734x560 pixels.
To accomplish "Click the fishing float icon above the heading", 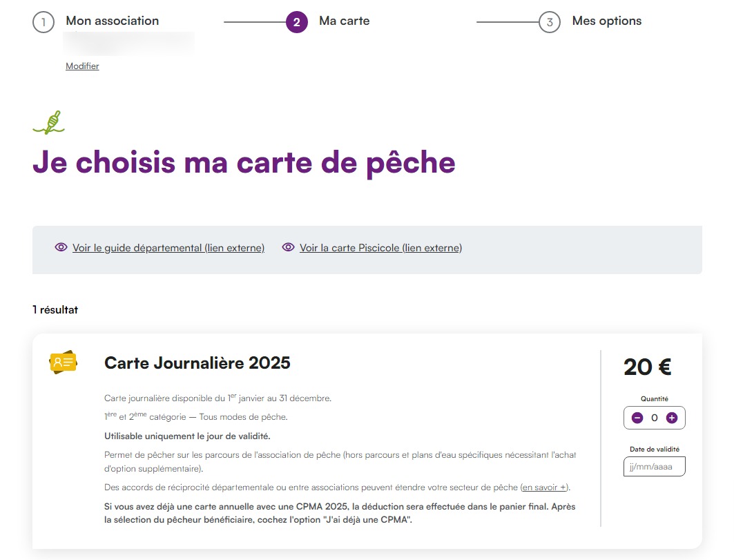I will tap(49, 123).
